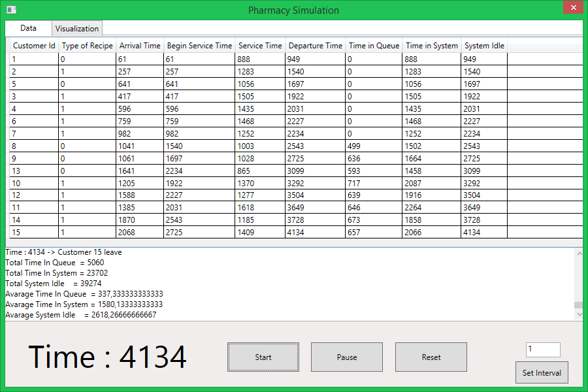588x392 pixels.
Task: Click system idle cell 3504
Action: 484,195
